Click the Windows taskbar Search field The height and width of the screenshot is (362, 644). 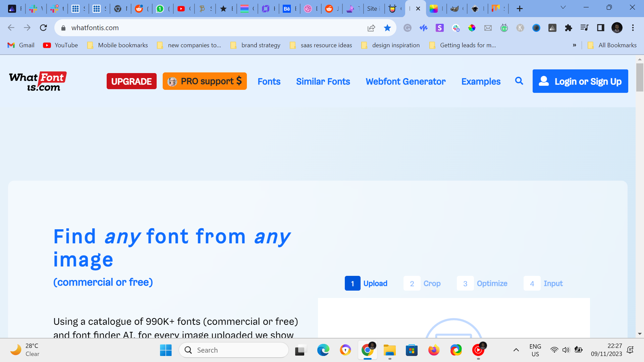click(x=234, y=350)
